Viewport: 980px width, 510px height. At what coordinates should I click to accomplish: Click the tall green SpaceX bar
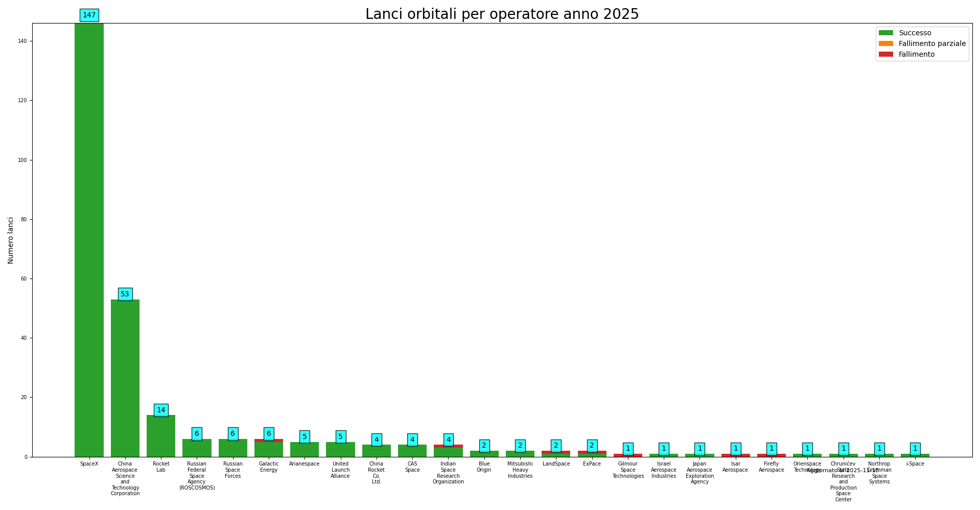tap(89, 240)
